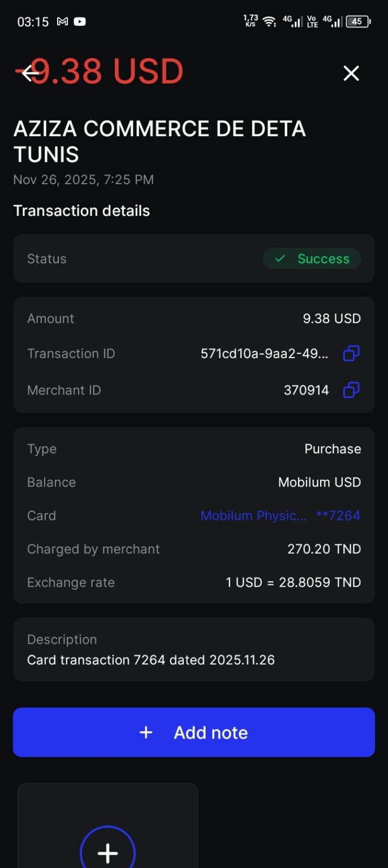The width and height of the screenshot is (388, 868).
Task: Tap the truncated transaction ID text
Action: point(264,354)
